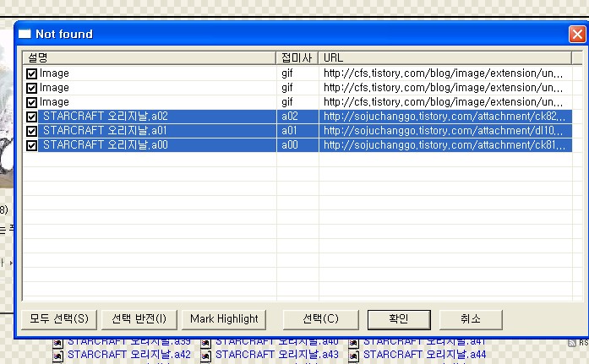Open STARCRAFT 오리지날.a44 link in background page
Screen dimensions: 589x364
pyautogui.click(x=424, y=355)
